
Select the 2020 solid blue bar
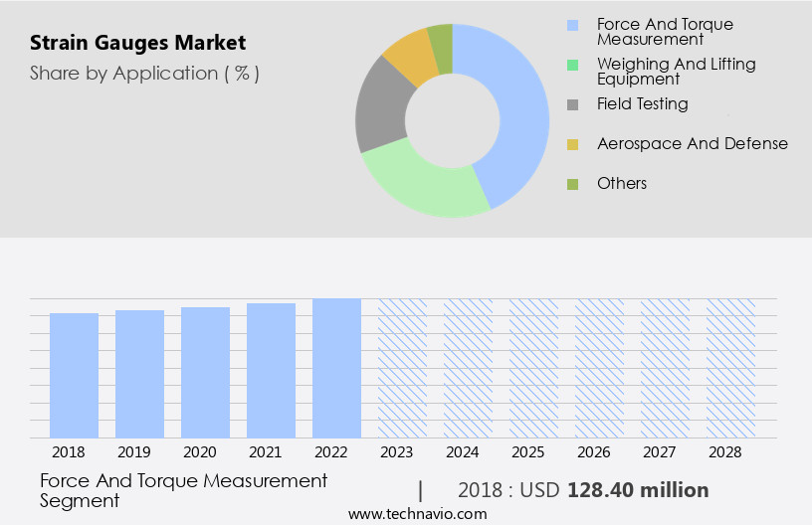(x=205, y=372)
